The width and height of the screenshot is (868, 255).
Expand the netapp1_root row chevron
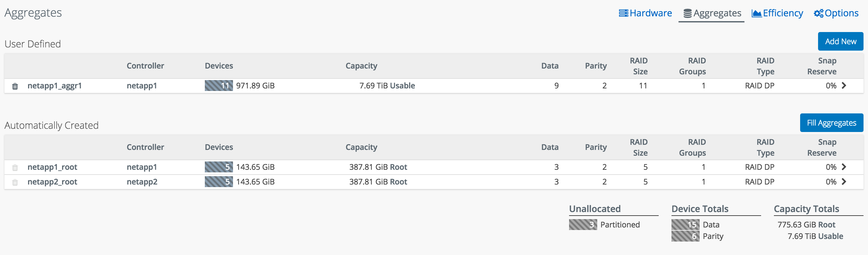point(844,167)
